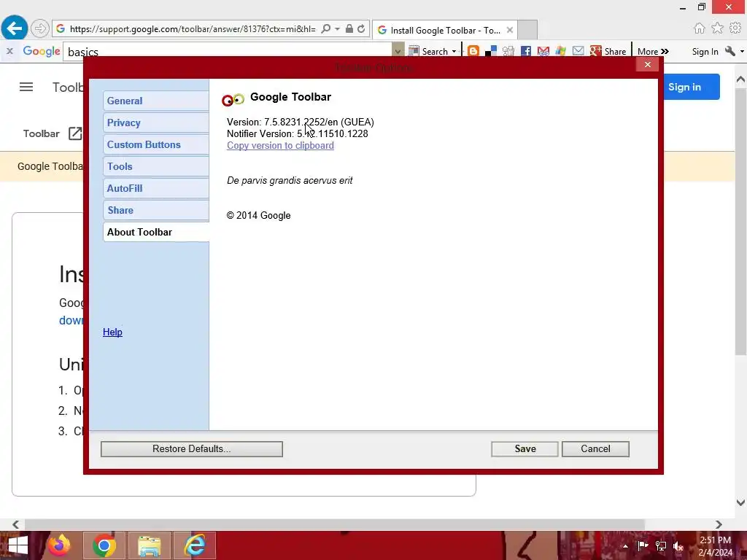Screen dimensions: 747x560
Task: Open the Privacy options tab
Action: point(156,122)
